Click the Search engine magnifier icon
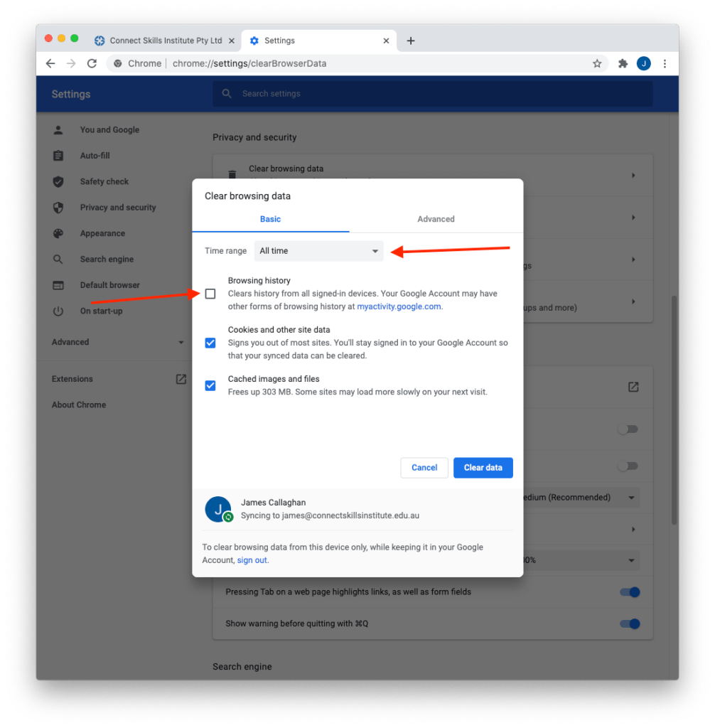The width and height of the screenshot is (715, 728). (x=58, y=259)
